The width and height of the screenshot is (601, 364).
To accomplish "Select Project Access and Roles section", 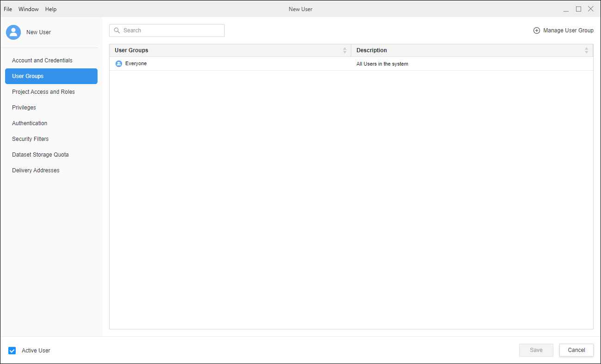I will (43, 92).
